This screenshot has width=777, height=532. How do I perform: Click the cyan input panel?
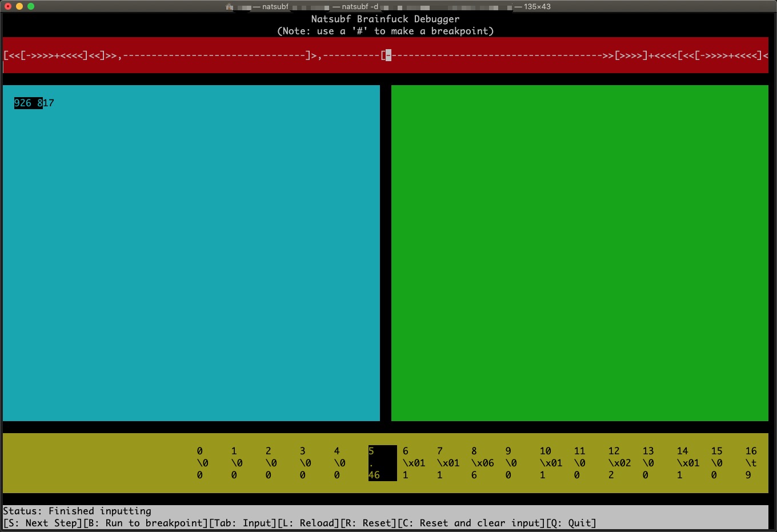pos(191,253)
